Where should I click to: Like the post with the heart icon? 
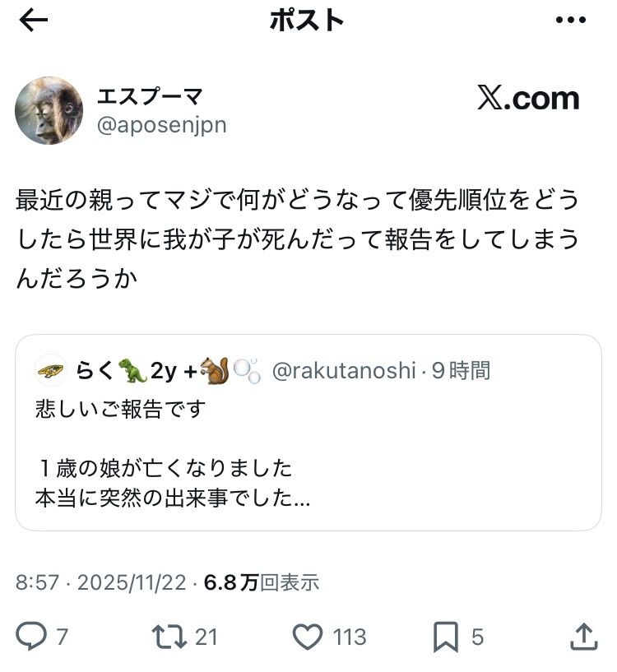coord(308,636)
